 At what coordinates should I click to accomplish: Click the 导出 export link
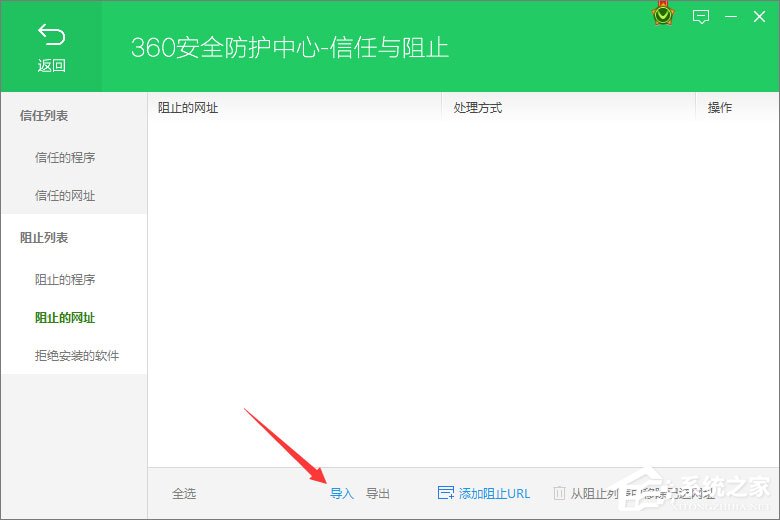click(377, 494)
